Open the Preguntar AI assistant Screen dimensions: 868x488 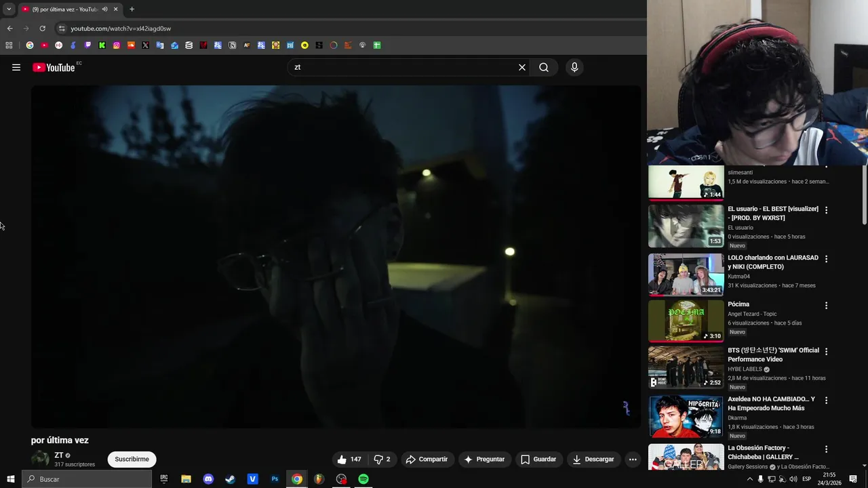(484, 459)
